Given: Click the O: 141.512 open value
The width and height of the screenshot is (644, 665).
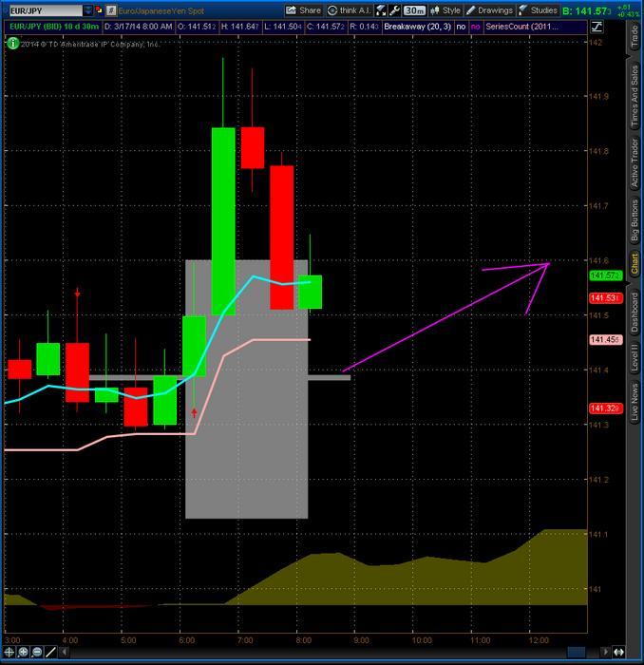Looking at the screenshot, I should click(197, 27).
